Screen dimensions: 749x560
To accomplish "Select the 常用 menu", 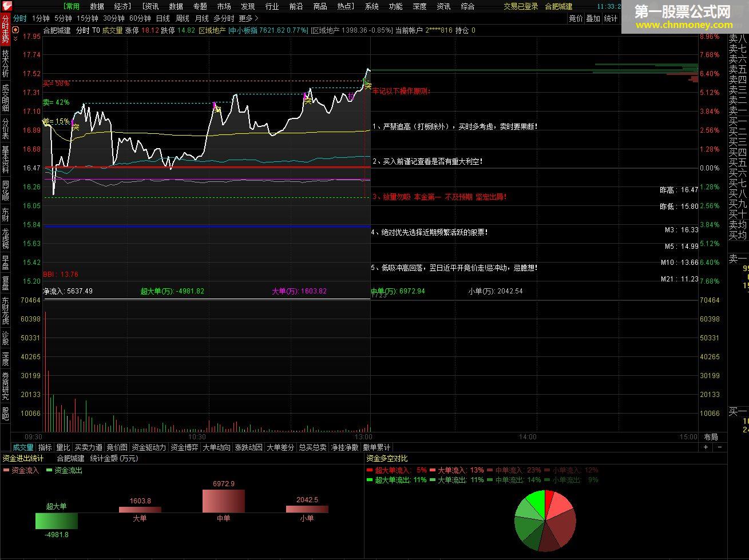I will [x=72, y=6].
